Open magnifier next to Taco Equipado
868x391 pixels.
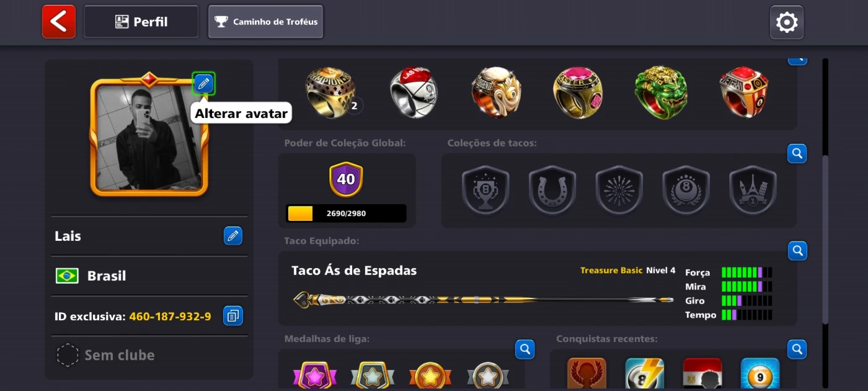[x=797, y=251]
